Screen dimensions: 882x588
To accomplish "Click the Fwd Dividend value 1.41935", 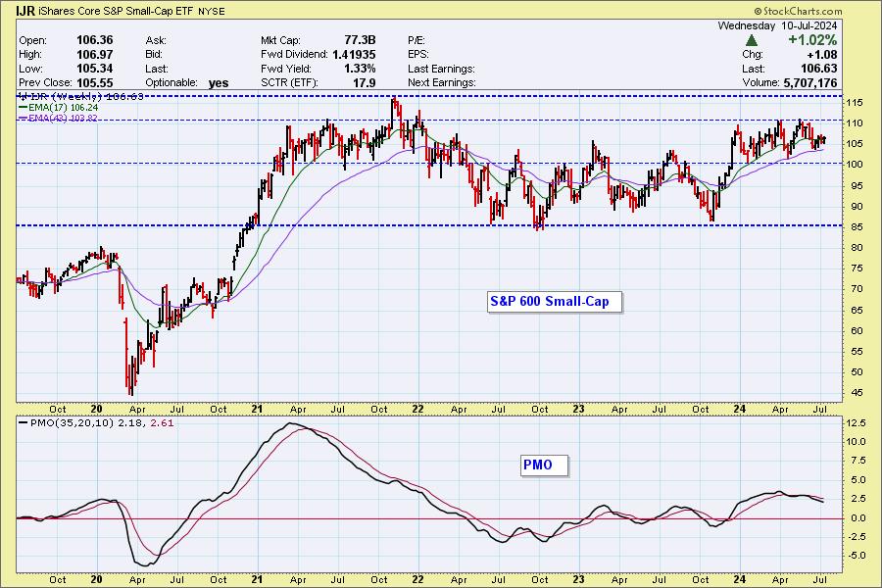I will [x=354, y=55].
